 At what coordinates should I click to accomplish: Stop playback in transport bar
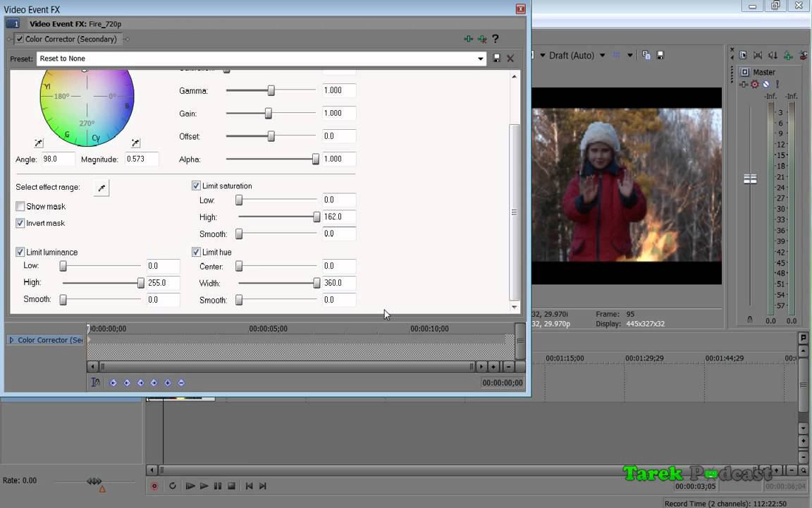[231, 486]
